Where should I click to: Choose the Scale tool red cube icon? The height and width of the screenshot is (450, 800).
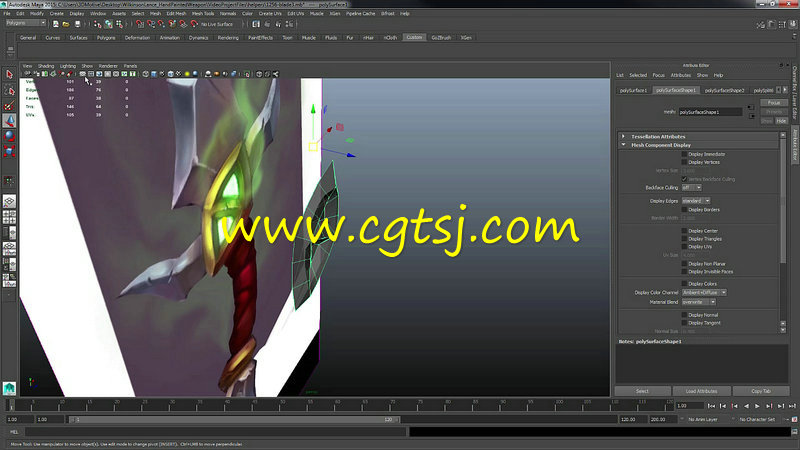tap(9, 151)
